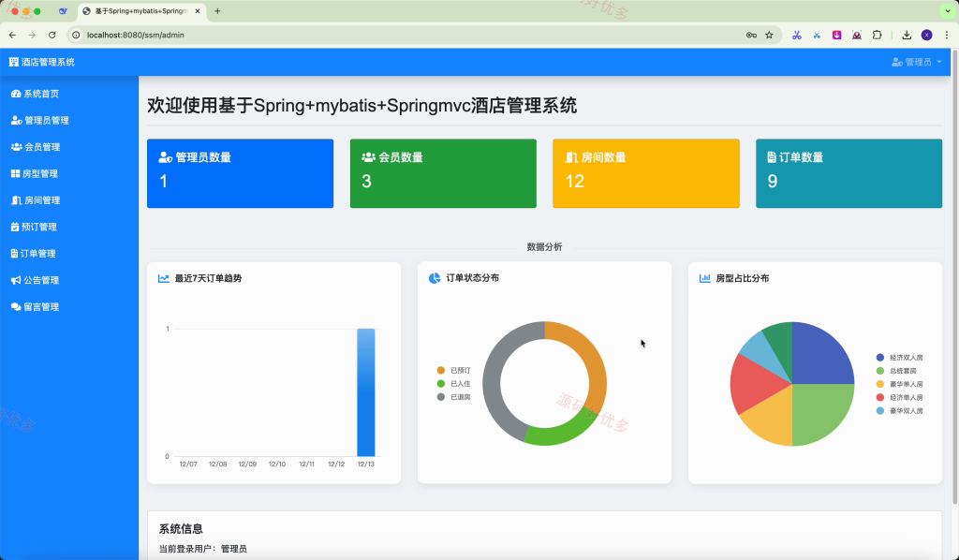959x560 pixels.
Task: Click the 系统信息 heading
Action: (181, 529)
